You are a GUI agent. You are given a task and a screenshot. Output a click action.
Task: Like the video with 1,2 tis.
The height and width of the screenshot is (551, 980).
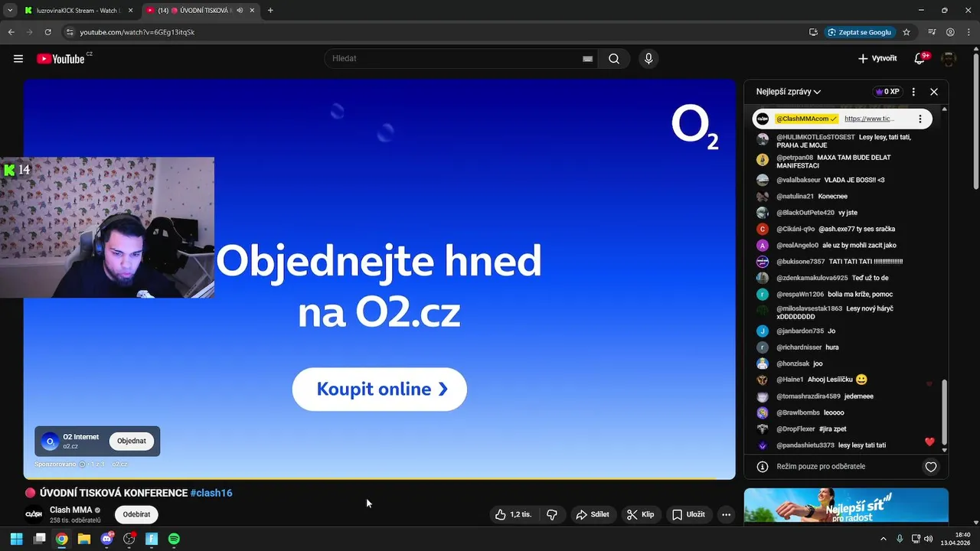click(x=514, y=515)
